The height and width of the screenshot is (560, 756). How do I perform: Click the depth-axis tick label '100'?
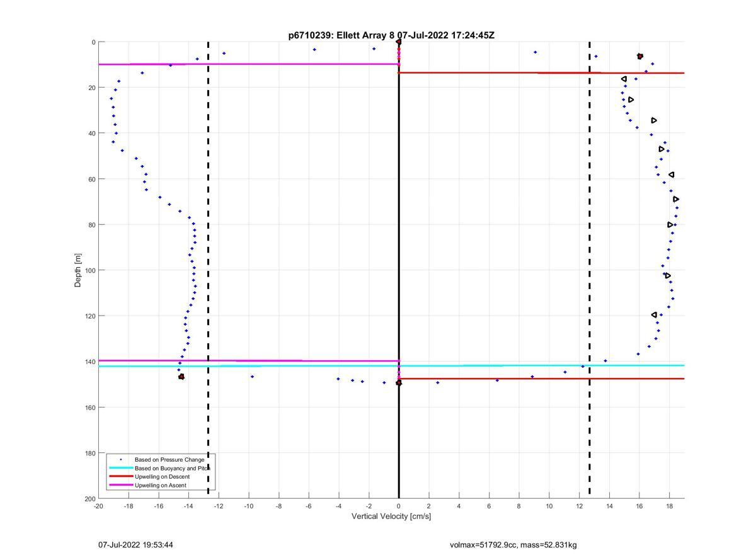coord(90,270)
